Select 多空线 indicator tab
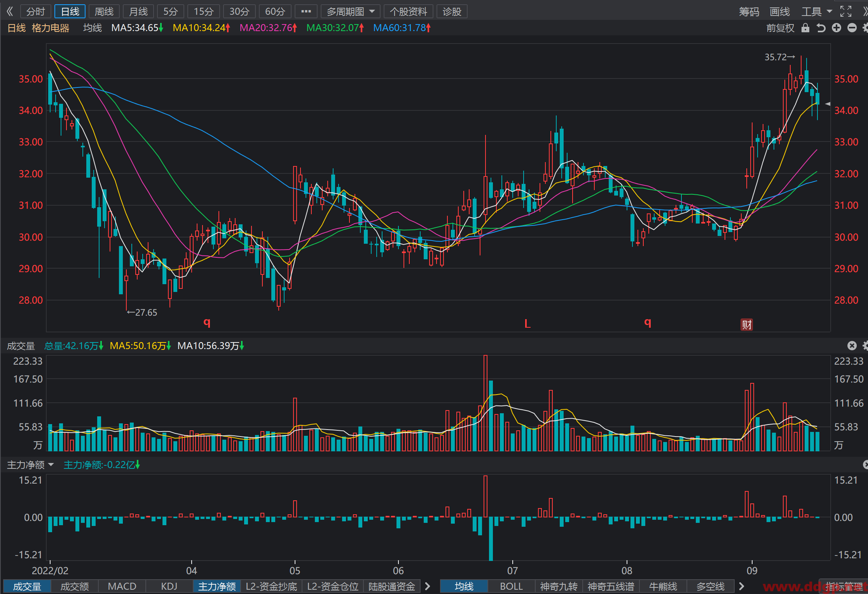Image resolution: width=868 pixels, height=594 pixels. (711, 586)
